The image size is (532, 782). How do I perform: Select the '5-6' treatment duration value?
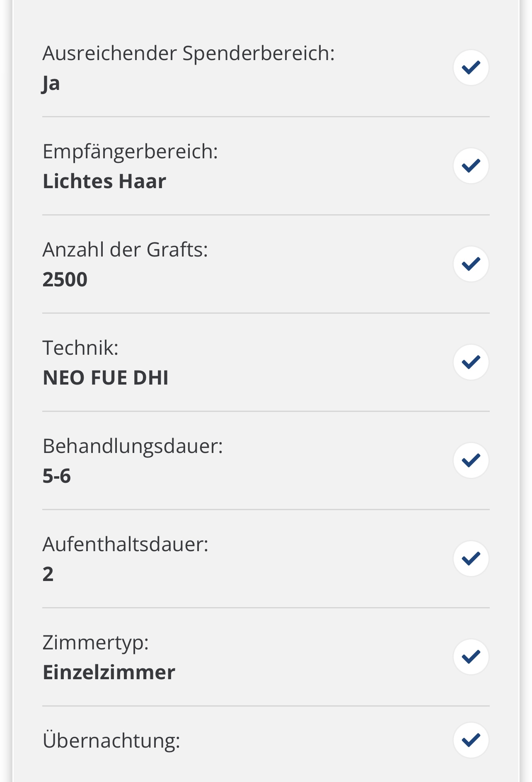pyautogui.click(x=57, y=476)
